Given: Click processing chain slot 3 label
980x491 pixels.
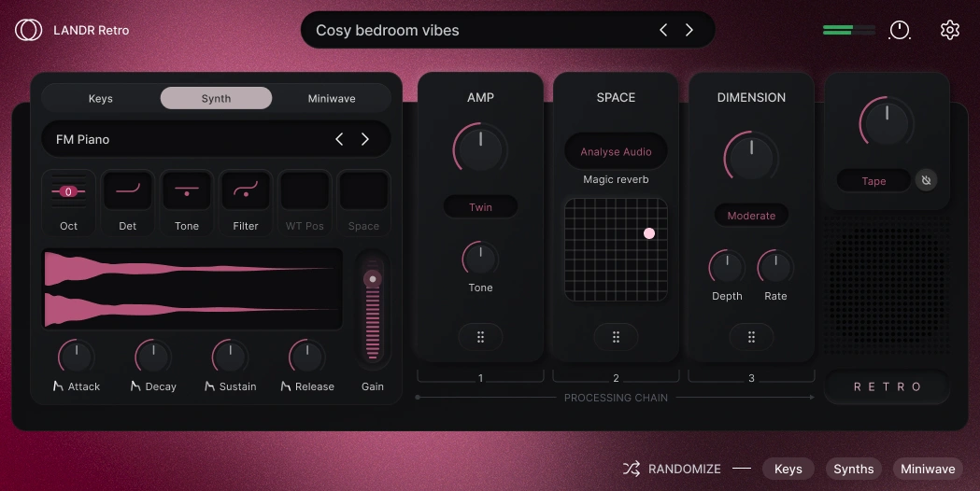Looking at the screenshot, I should (751, 378).
